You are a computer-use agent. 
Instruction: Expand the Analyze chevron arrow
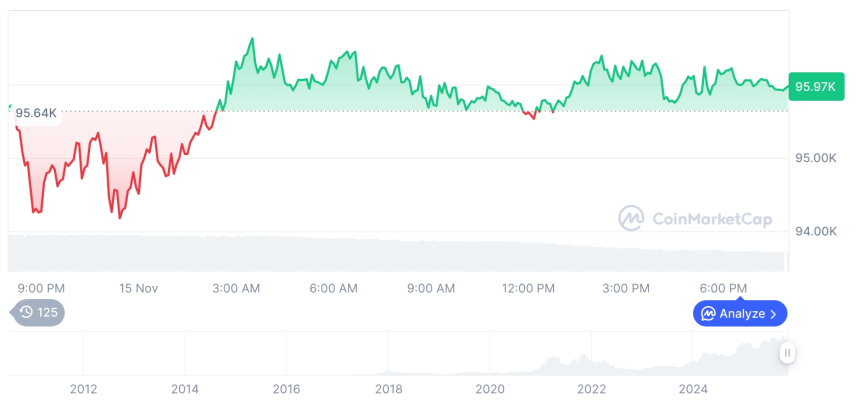tap(773, 314)
